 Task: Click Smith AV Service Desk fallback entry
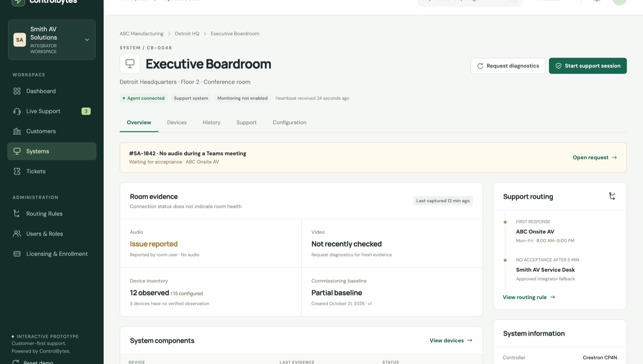coord(545,270)
